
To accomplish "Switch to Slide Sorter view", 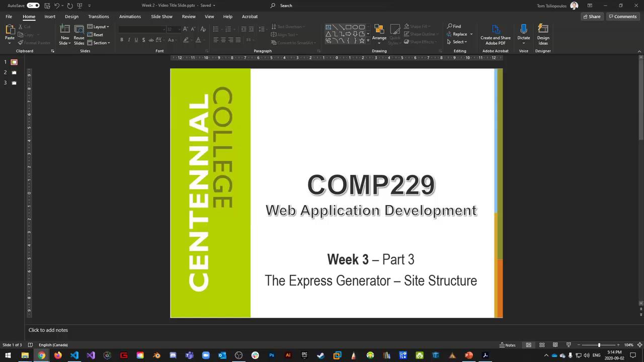I will tap(542, 345).
